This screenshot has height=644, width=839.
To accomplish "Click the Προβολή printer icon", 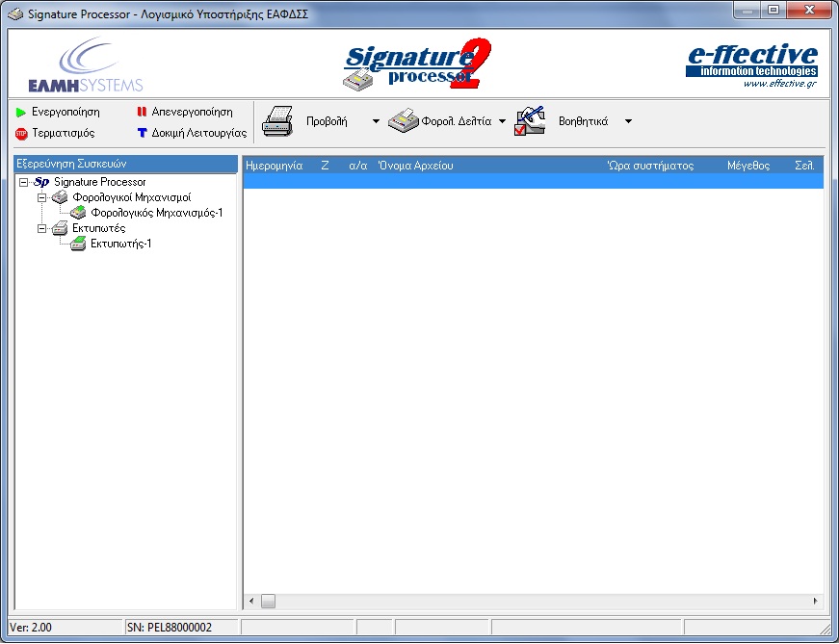I will click(278, 121).
